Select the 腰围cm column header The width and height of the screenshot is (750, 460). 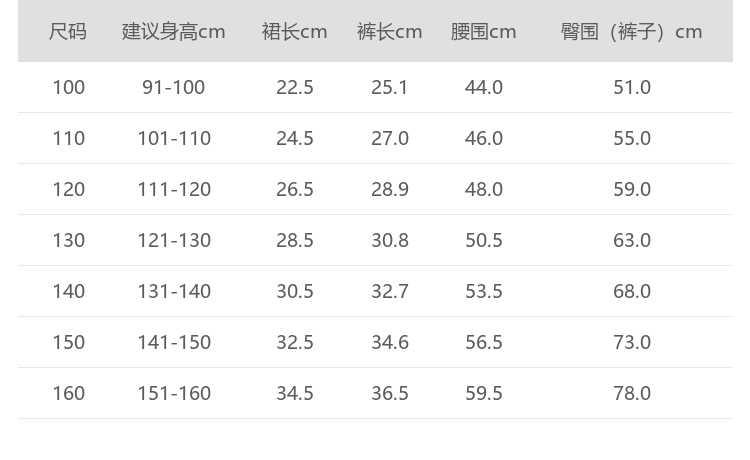[483, 32]
